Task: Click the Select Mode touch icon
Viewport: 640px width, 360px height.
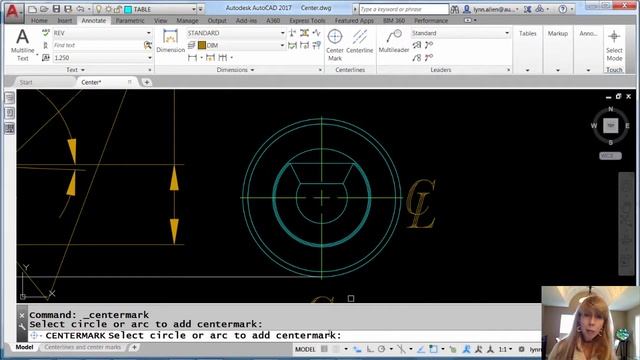Action: coord(614,45)
